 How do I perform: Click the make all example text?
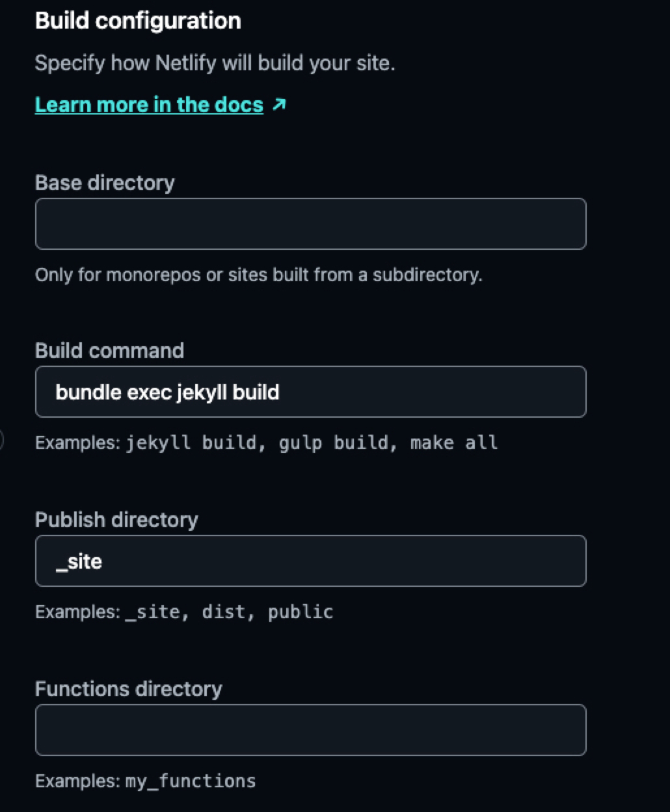(453, 442)
